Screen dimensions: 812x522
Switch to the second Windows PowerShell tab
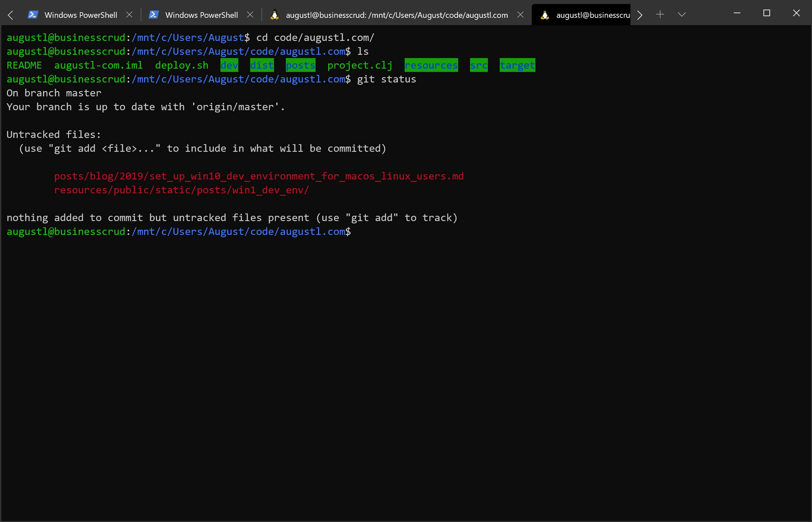201,15
